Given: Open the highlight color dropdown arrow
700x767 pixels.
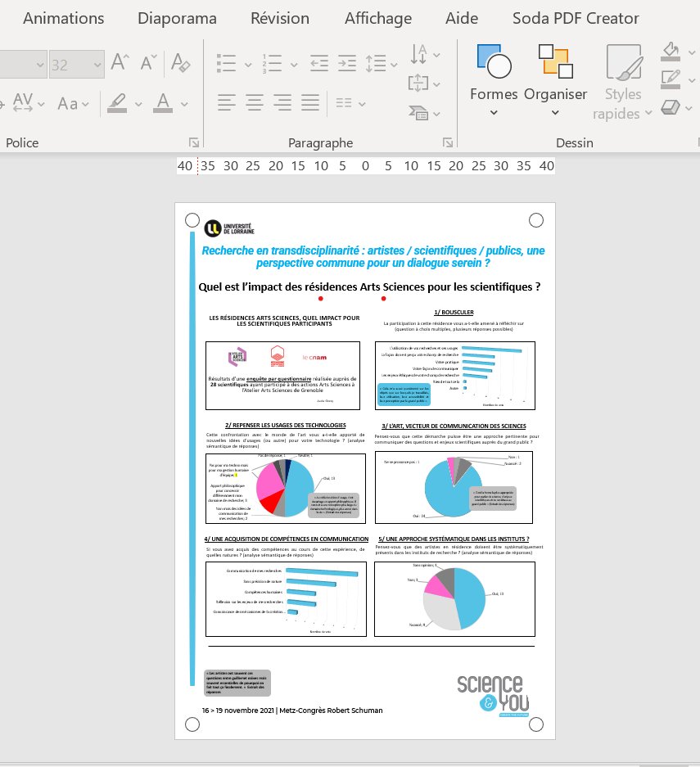Looking at the screenshot, I should click(138, 104).
